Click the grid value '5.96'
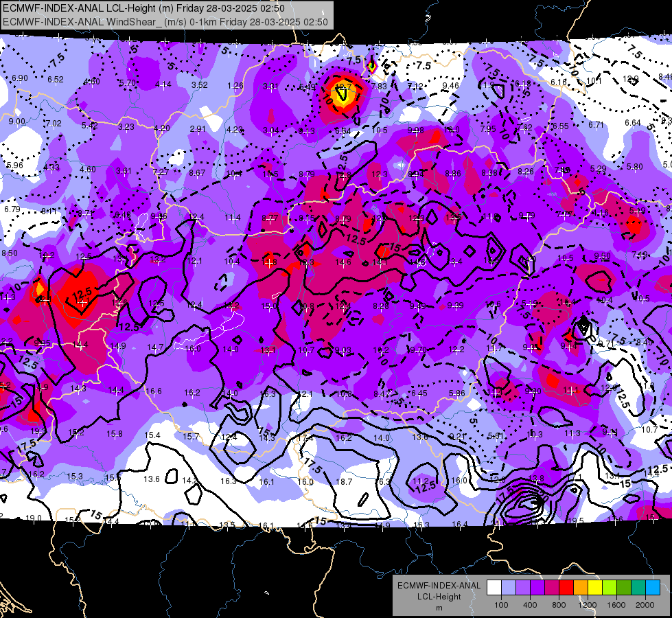 (x=15, y=165)
